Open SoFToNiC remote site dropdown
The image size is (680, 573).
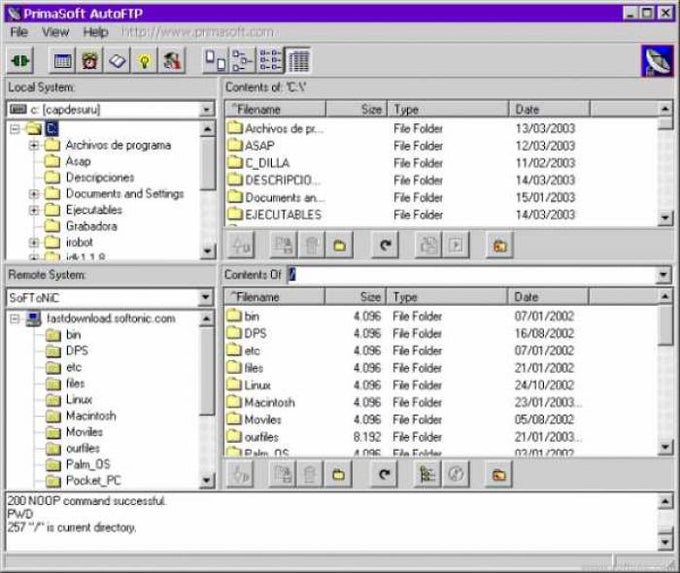tap(206, 298)
